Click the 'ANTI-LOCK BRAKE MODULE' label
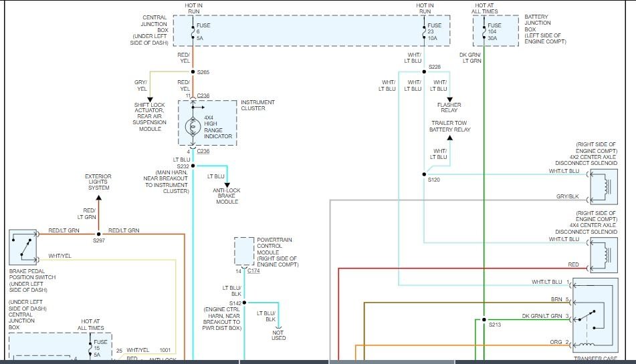The height and width of the screenshot is (364, 636). tap(227, 196)
